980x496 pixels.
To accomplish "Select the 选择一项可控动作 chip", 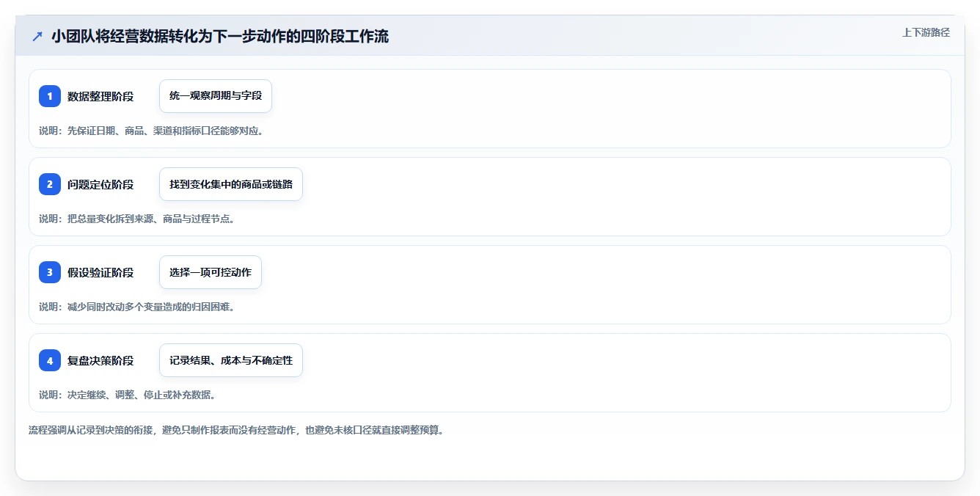I will point(211,272).
